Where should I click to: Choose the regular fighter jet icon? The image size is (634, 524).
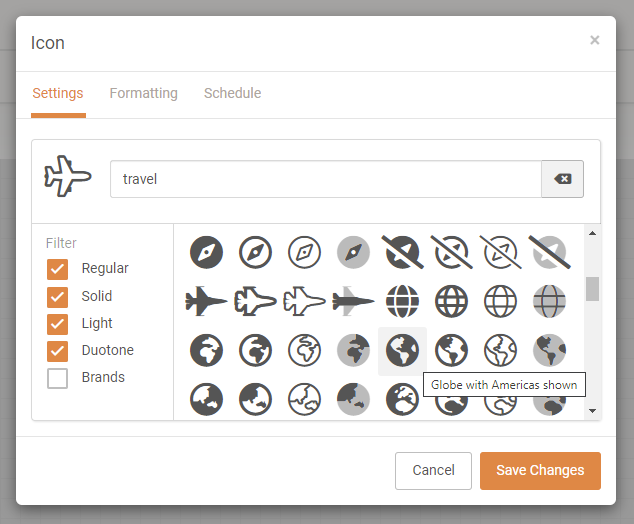255,301
